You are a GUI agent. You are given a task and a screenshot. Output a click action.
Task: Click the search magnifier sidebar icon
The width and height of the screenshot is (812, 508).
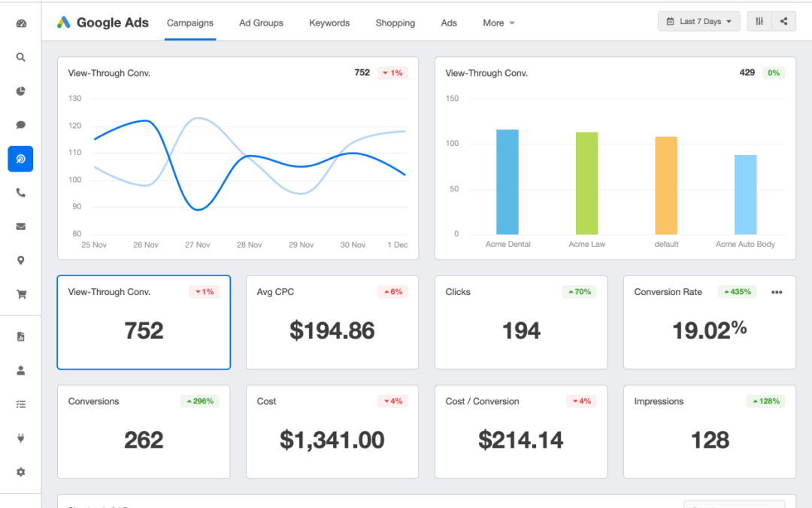20,57
